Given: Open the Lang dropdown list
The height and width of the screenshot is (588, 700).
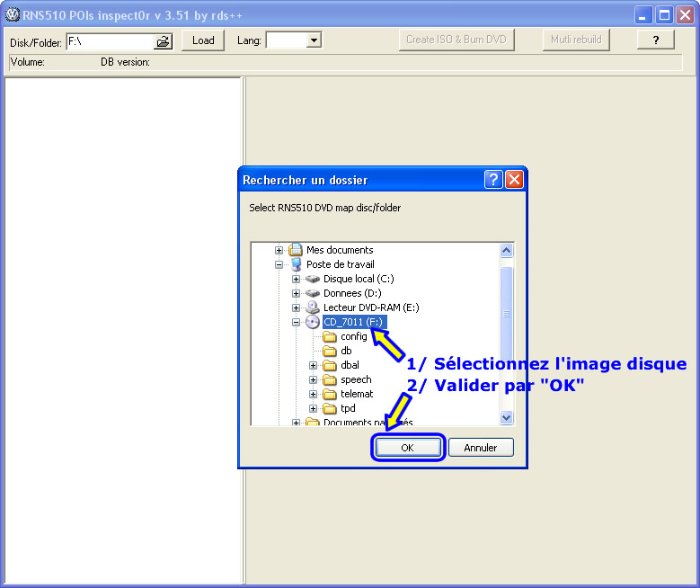Looking at the screenshot, I should pos(314,40).
